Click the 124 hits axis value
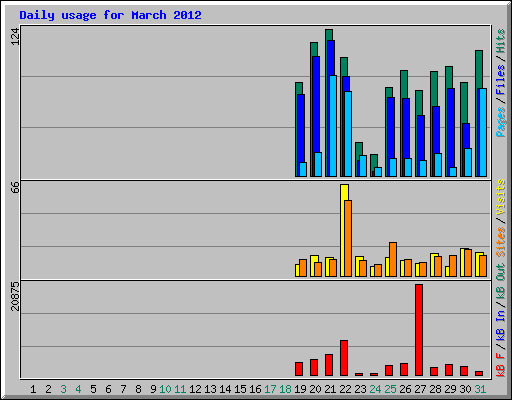 click(x=15, y=36)
